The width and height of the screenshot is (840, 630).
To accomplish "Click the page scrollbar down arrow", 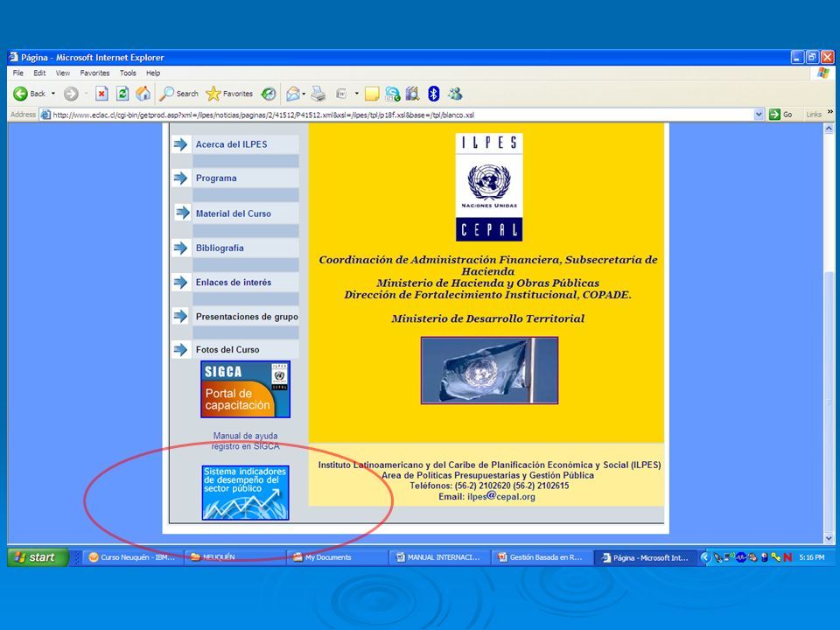I will pos(829,538).
